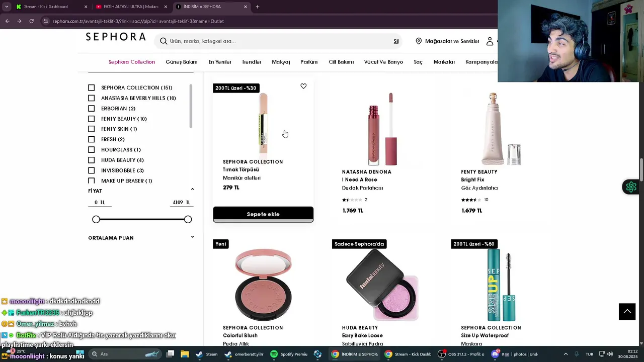Expand the ORTALAMA PUAN filter section
This screenshot has width=644, height=362.
point(192,237)
